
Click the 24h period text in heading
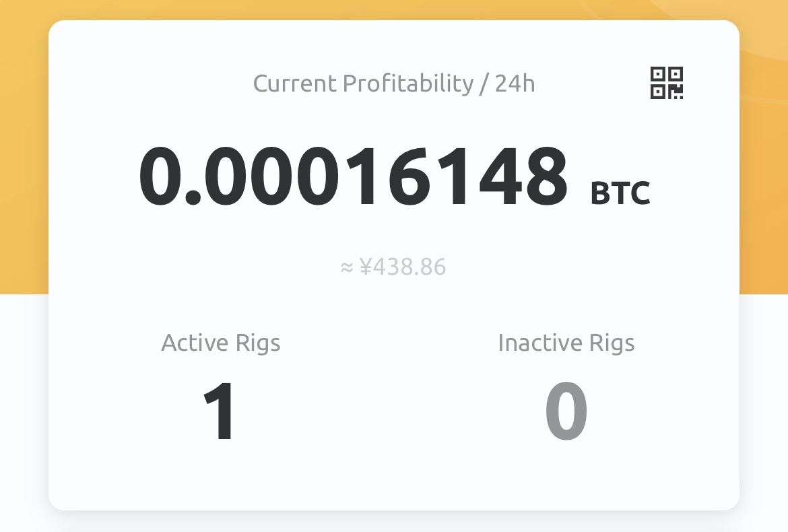pos(515,84)
